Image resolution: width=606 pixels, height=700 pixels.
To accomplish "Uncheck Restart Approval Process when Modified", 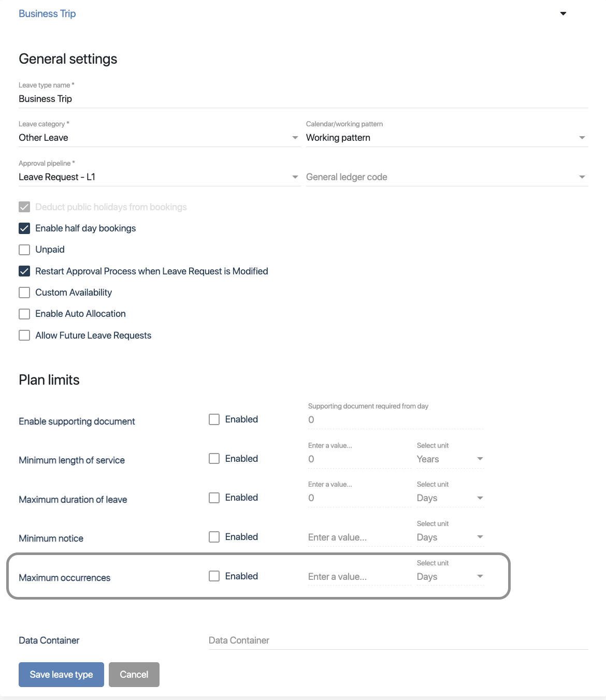I will coord(24,271).
